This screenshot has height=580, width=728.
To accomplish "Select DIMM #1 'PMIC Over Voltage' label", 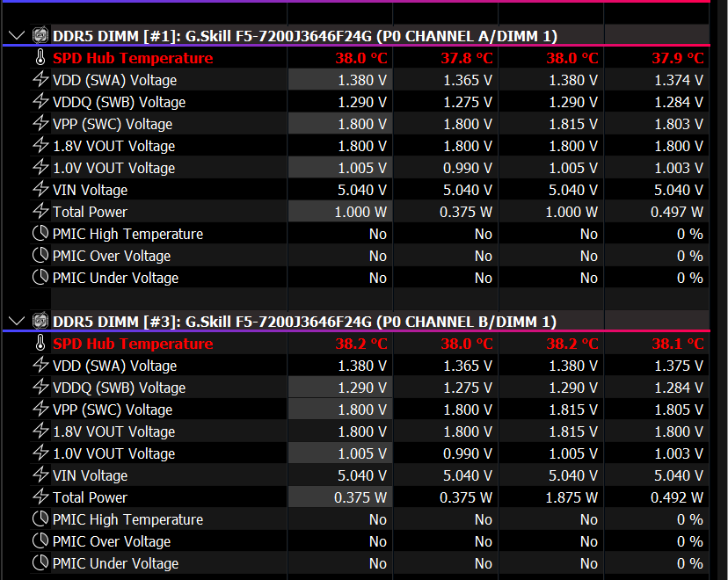I will pyautogui.click(x=112, y=256).
